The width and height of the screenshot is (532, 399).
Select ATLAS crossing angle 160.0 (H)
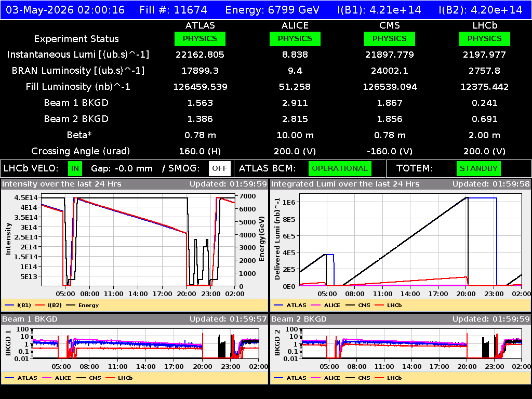(x=200, y=151)
